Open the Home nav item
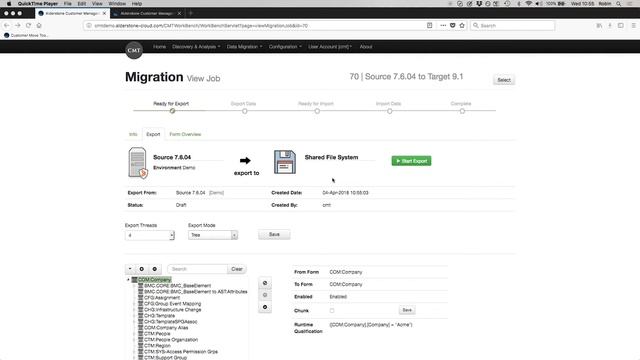Image resolution: width=640 pixels, height=360 pixels. point(160,47)
